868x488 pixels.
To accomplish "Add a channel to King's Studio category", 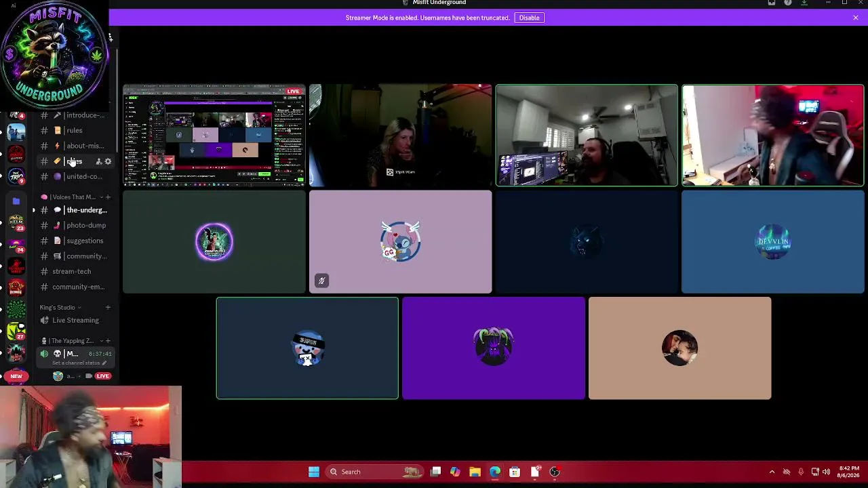I will click(108, 308).
